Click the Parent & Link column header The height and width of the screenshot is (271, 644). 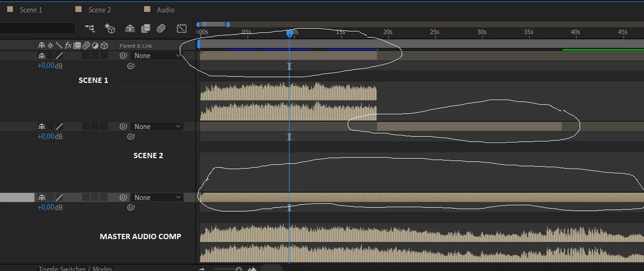coord(136,46)
